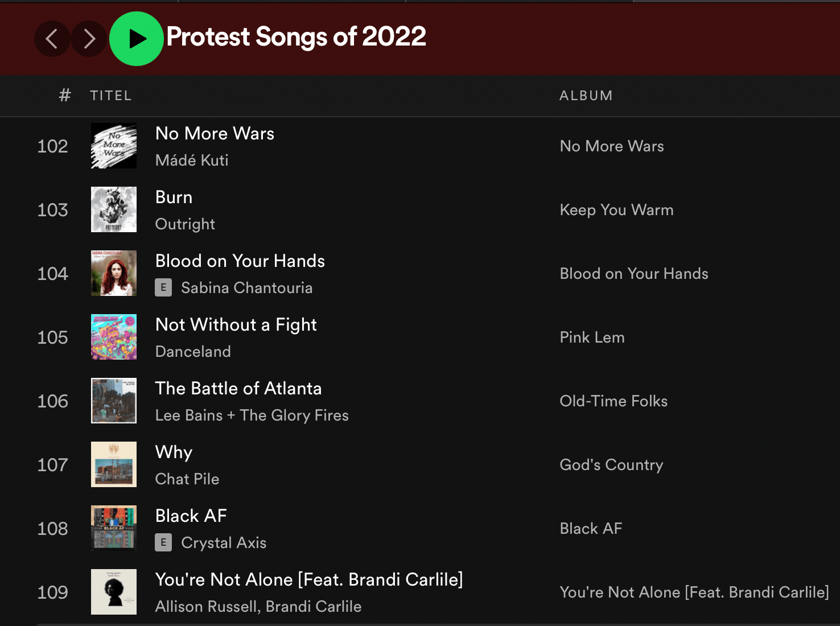Click the Not Without a Fight artwork
This screenshot has width=840, height=626.
(x=114, y=337)
